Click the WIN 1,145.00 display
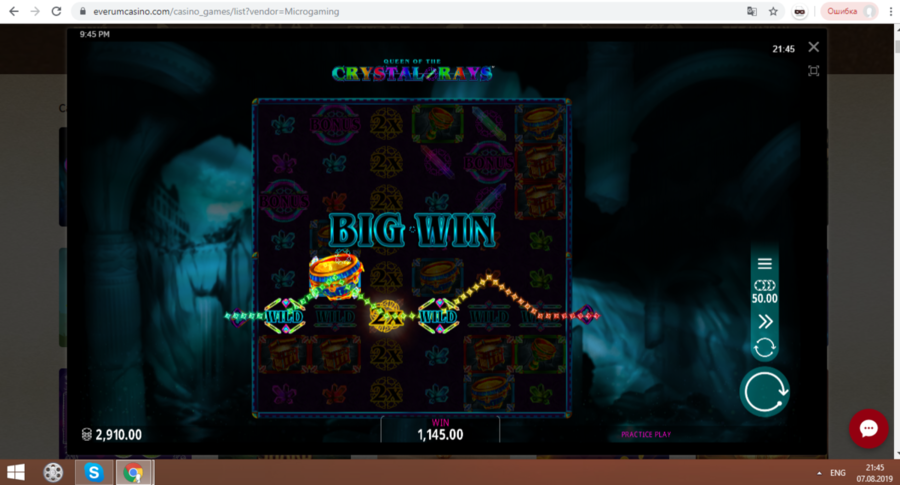Image resolution: width=900 pixels, height=485 pixels. (440, 430)
